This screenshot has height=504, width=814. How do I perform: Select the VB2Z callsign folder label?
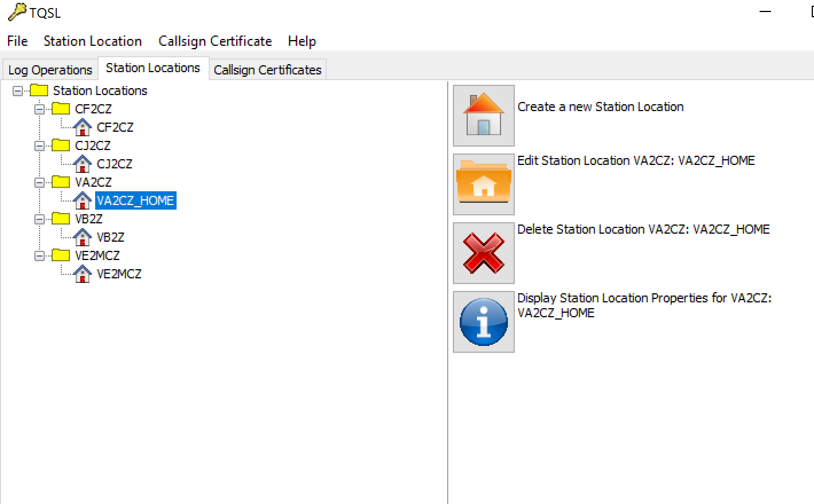point(89,219)
